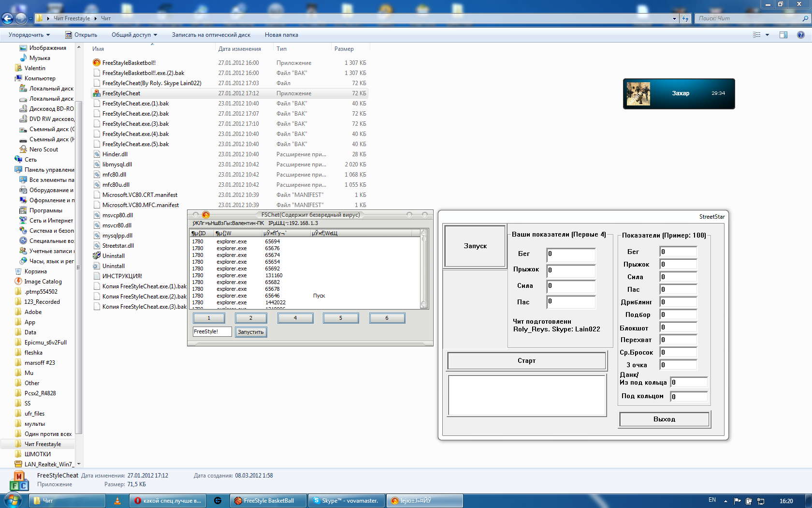The image size is (812, 508).
Task: Click Записать на оптический диск
Action: pos(211,35)
